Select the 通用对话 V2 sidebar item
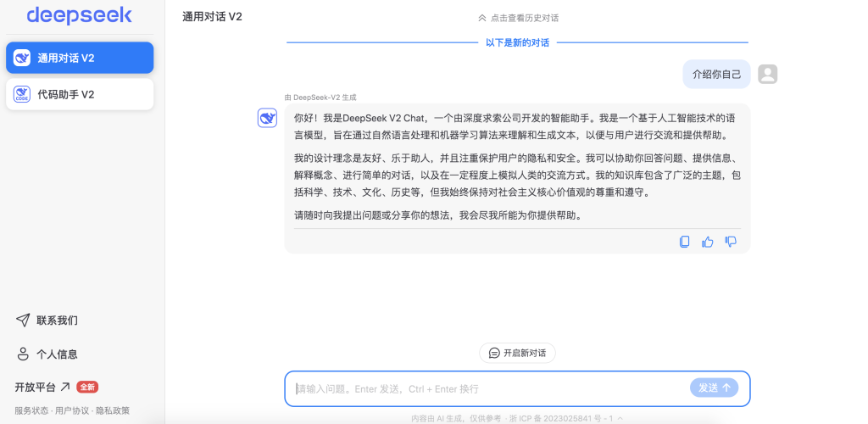Viewport: 868px width, 424px height. click(x=80, y=58)
